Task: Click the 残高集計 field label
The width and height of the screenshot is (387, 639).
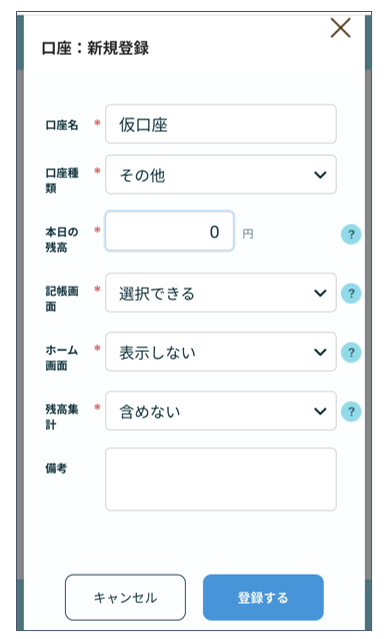Action: (x=62, y=417)
